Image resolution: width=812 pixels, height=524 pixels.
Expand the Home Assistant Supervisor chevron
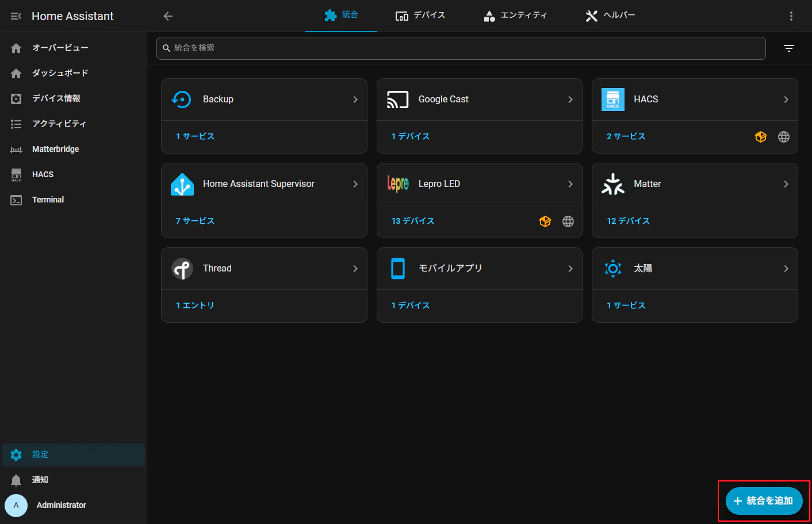click(355, 184)
